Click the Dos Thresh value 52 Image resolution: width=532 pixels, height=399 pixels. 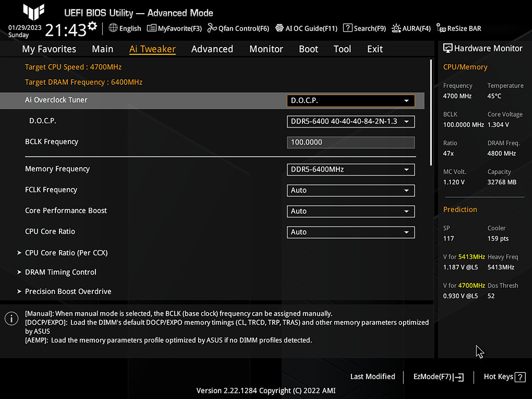point(491,296)
